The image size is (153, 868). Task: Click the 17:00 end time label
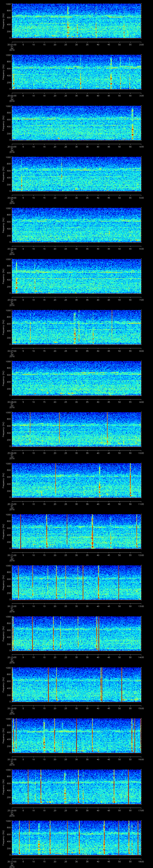(141, 810)
